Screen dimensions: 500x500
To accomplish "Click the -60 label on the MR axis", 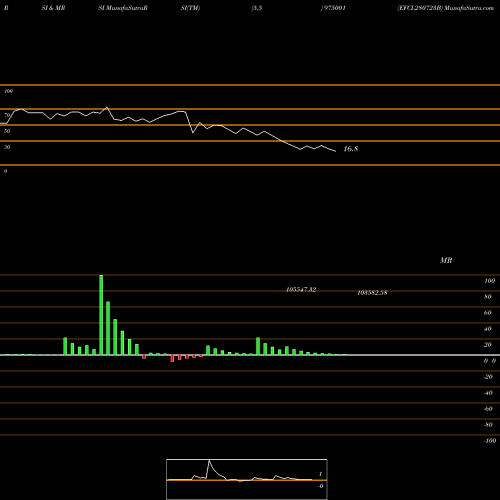I will pyautogui.click(x=488, y=409).
